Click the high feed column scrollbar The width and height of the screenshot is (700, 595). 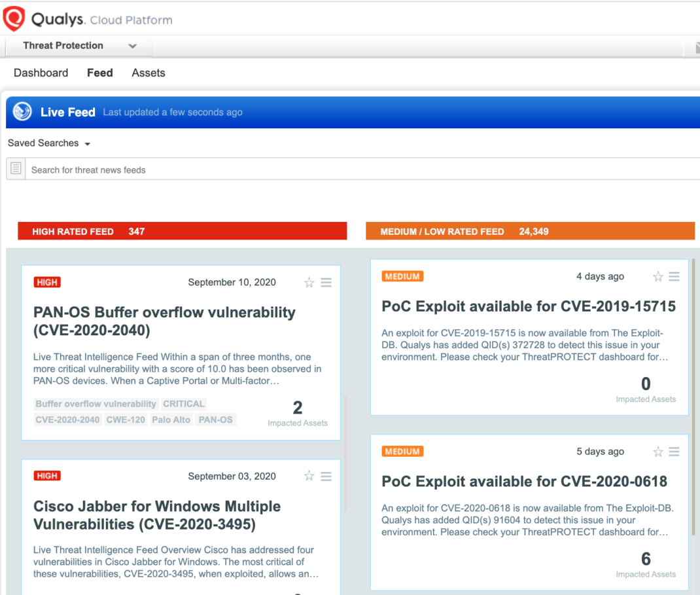click(x=345, y=454)
